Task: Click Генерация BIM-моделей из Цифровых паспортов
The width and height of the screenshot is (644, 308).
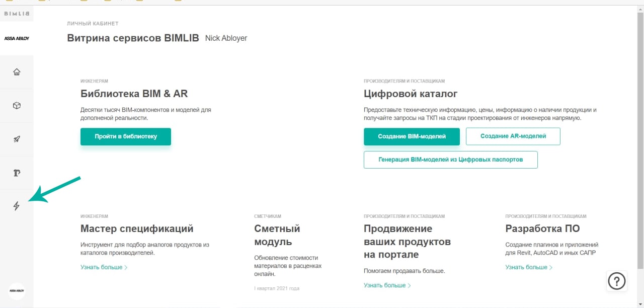Action: pyautogui.click(x=451, y=160)
